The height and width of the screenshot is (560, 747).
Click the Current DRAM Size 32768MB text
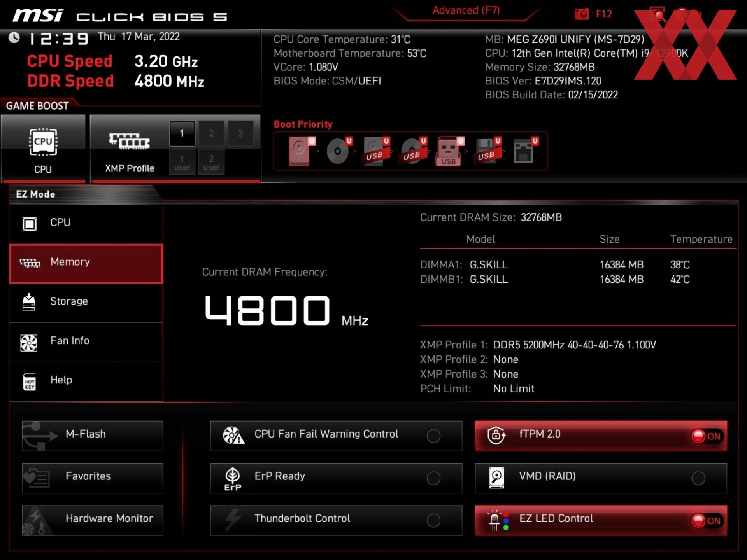[491, 217]
